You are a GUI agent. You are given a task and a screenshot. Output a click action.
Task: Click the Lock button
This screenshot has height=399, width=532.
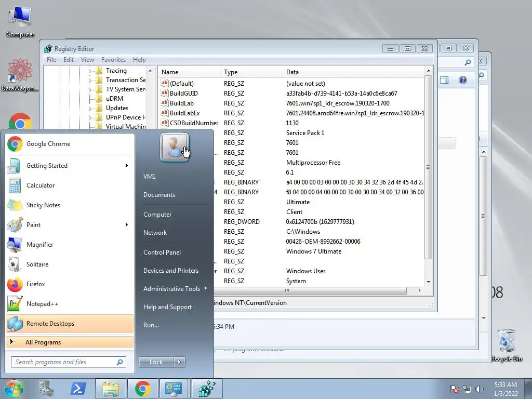pos(156,362)
